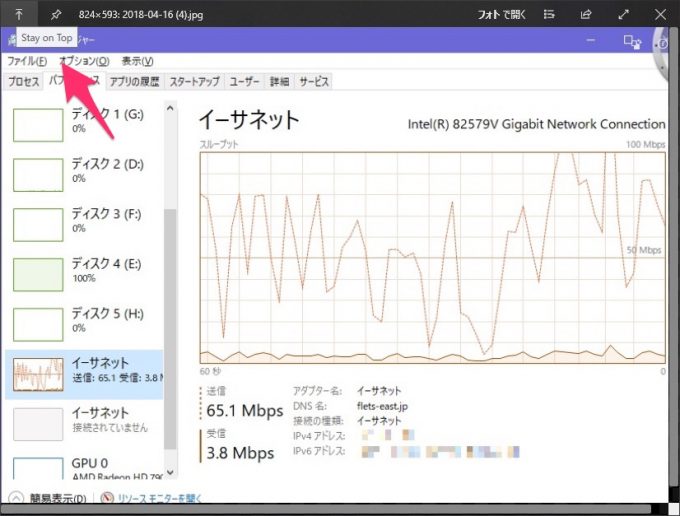
Task: Collapse to 簡易表示 using the chevron icon
Action: pyautogui.click(x=16, y=497)
